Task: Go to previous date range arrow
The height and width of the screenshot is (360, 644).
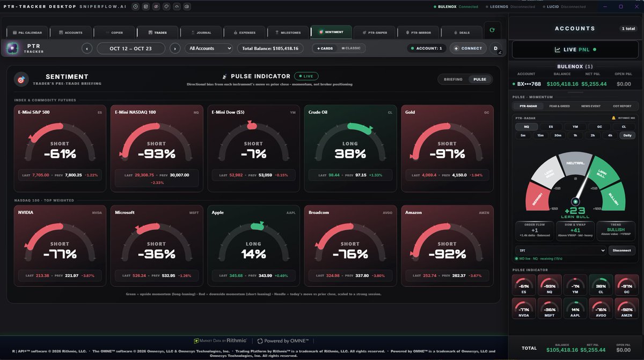Action: point(87,48)
